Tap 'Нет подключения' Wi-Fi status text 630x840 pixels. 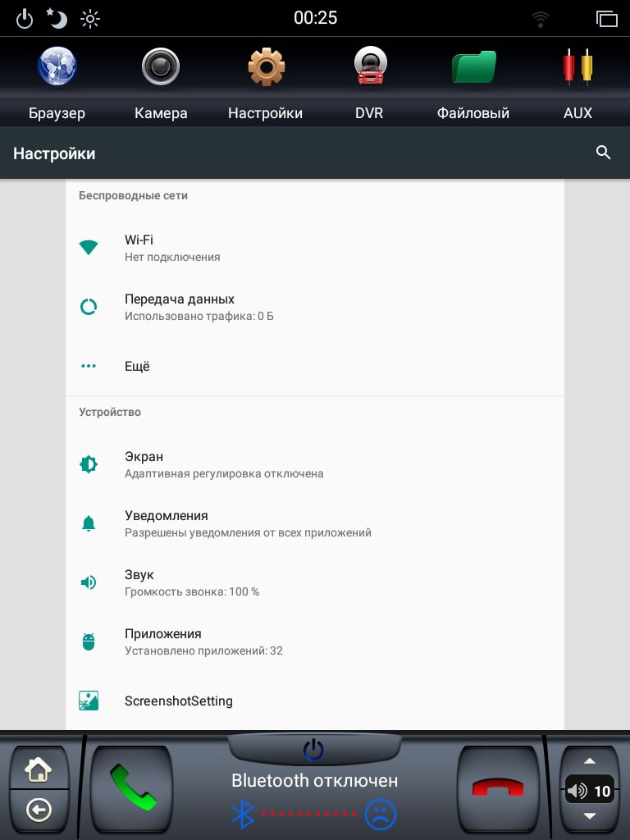tap(172, 257)
